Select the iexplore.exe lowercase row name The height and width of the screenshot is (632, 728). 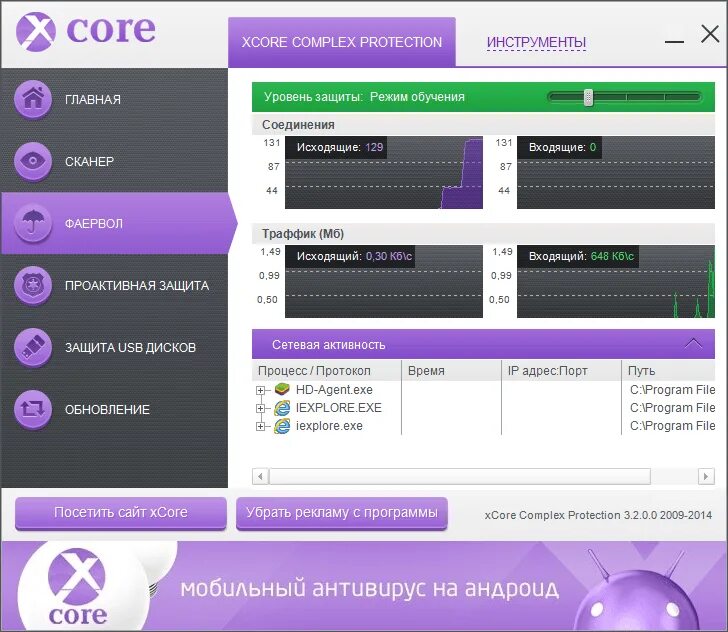(x=329, y=426)
